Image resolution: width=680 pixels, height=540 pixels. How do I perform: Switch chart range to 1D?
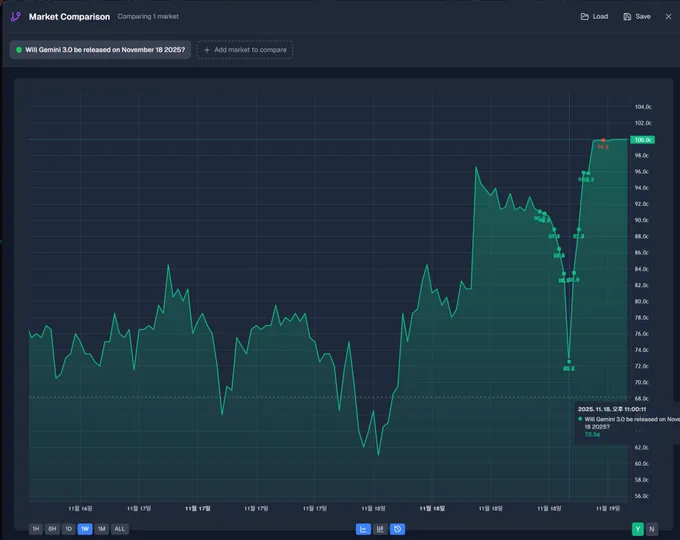tap(69, 529)
